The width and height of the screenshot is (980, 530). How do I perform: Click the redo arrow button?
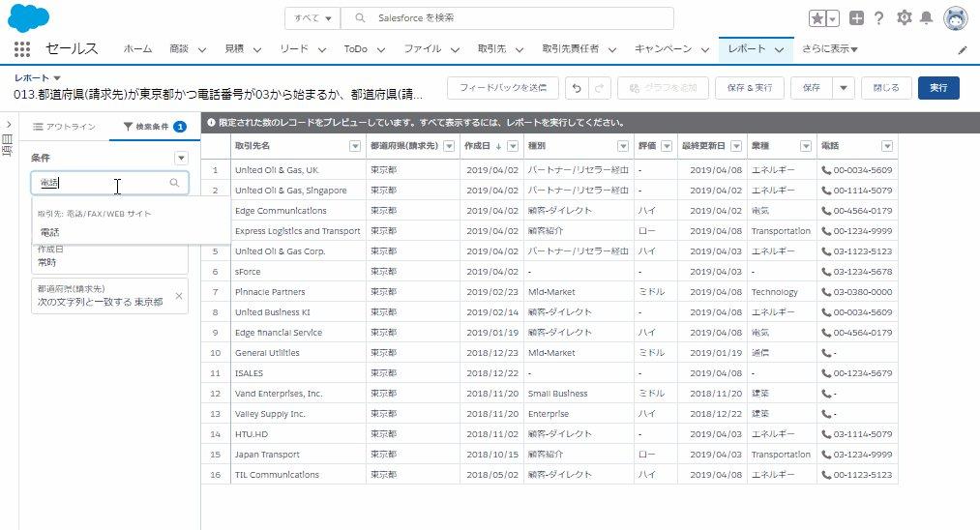point(599,88)
